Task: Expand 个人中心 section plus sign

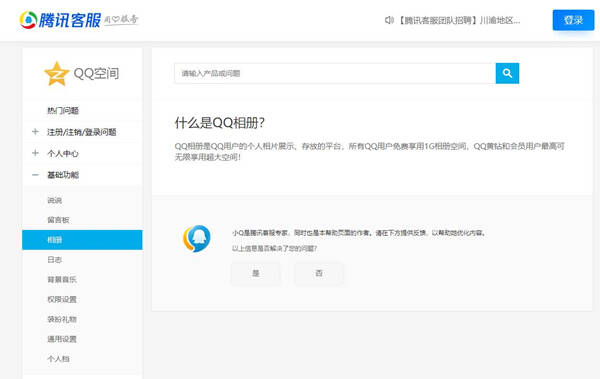Action: point(35,153)
